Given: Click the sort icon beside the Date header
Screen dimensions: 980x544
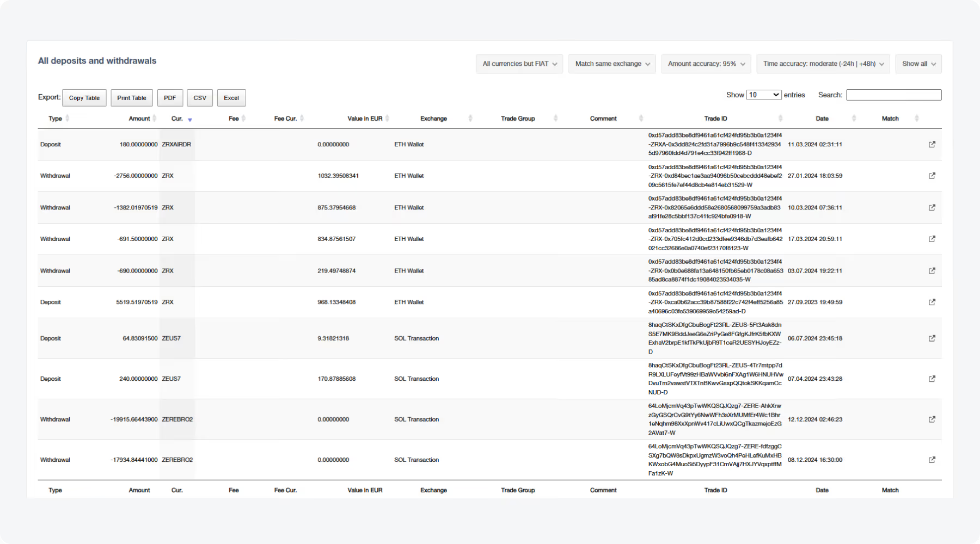Looking at the screenshot, I should coord(854,118).
